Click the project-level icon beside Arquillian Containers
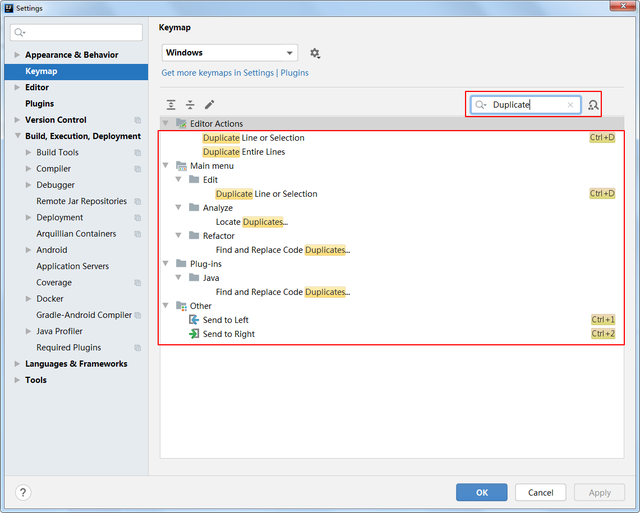 (x=138, y=234)
